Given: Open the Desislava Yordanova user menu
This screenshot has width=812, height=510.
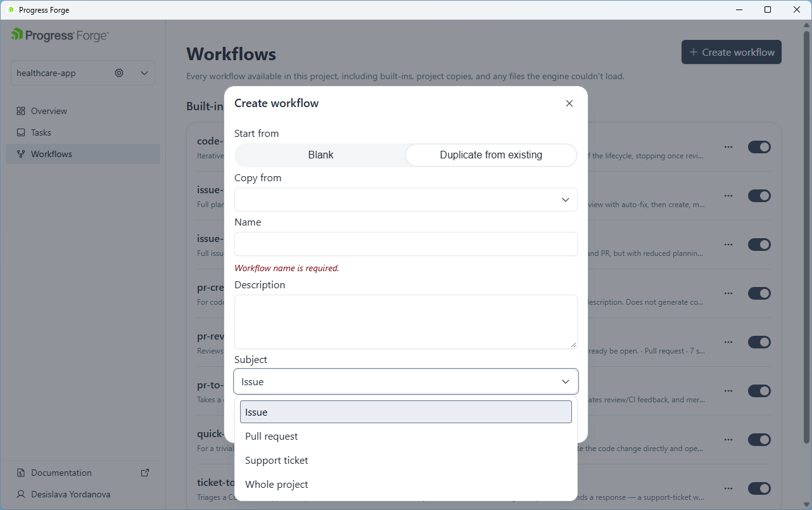Looking at the screenshot, I should click(83, 494).
